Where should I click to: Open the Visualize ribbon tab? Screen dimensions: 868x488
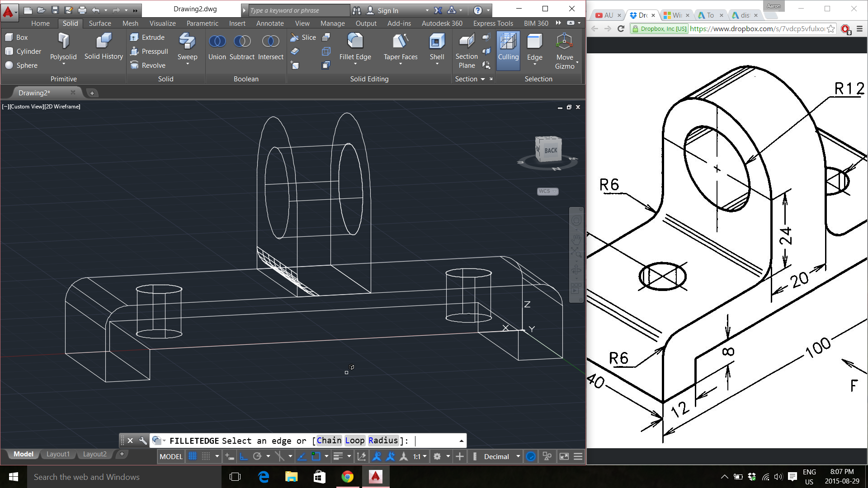point(162,23)
